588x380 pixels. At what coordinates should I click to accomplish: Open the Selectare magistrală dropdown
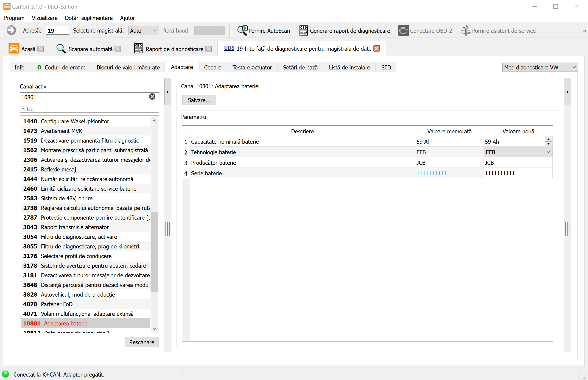click(143, 31)
